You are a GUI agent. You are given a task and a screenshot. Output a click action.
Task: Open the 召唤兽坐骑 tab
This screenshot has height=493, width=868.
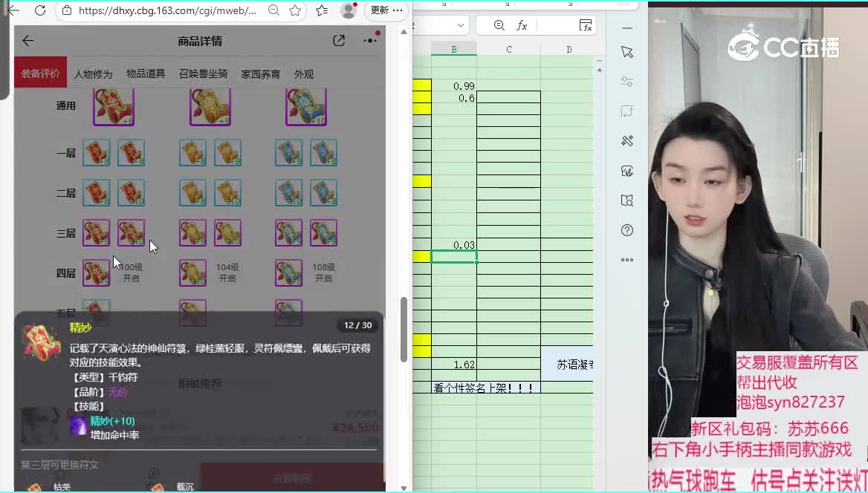coord(203,74)
